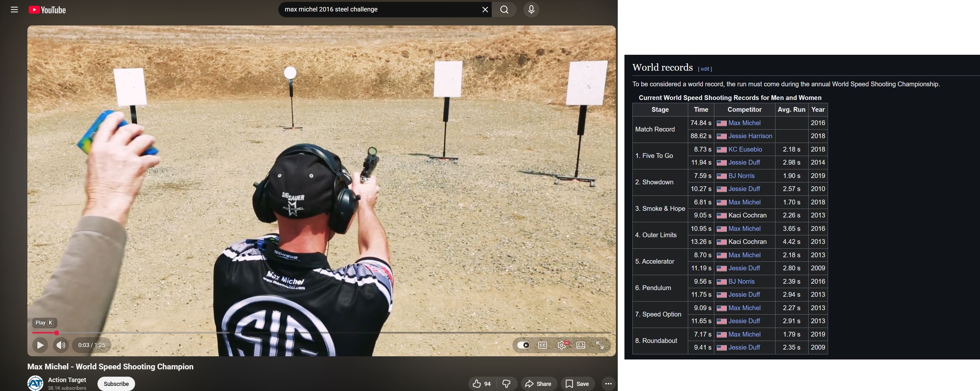Viewport: 980px width, 391px height.
Task: Open the YouTube hamburger guide menu
Action: (x=14, y=10)
